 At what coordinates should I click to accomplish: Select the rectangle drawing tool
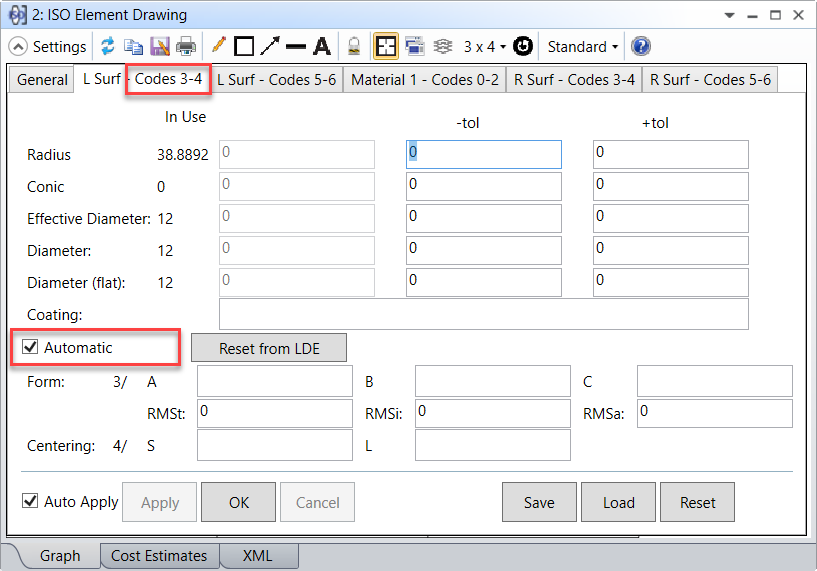[x=244, y=47]
